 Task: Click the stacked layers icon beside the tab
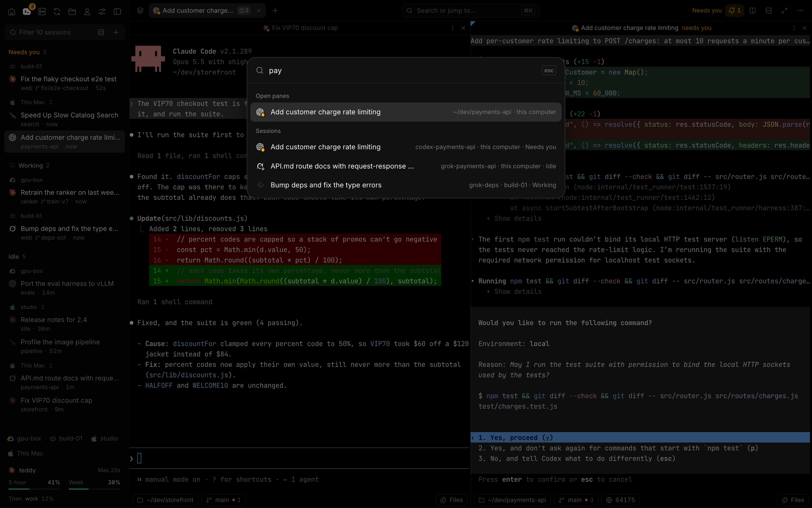[140, 10]
